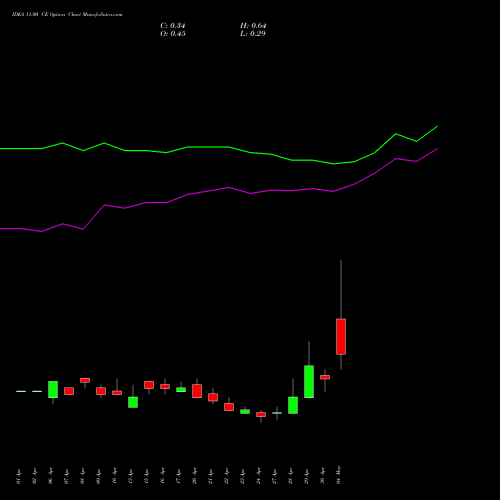Click the "07 Apr" date axis label
500x500 pixels.
click(x=66, y=476)
